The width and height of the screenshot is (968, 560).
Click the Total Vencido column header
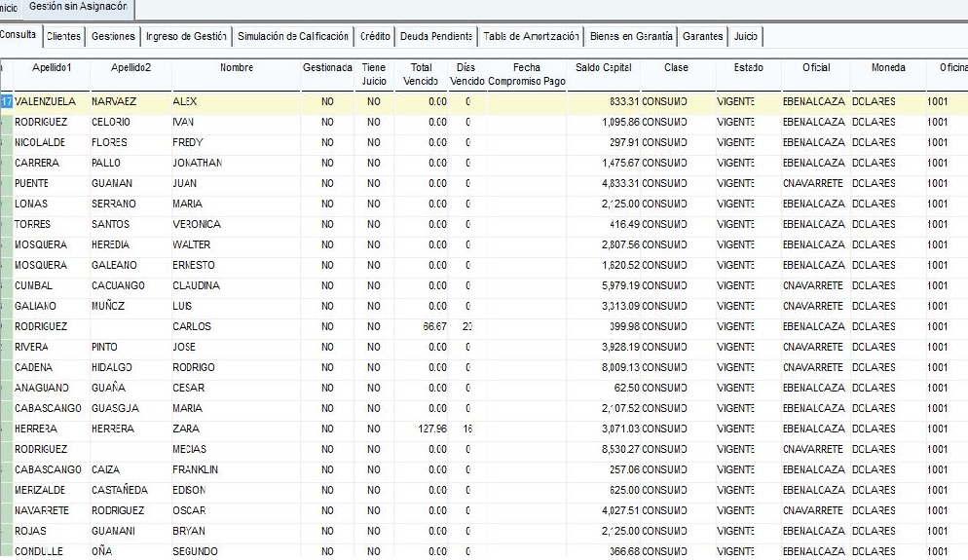pos(421,74)
